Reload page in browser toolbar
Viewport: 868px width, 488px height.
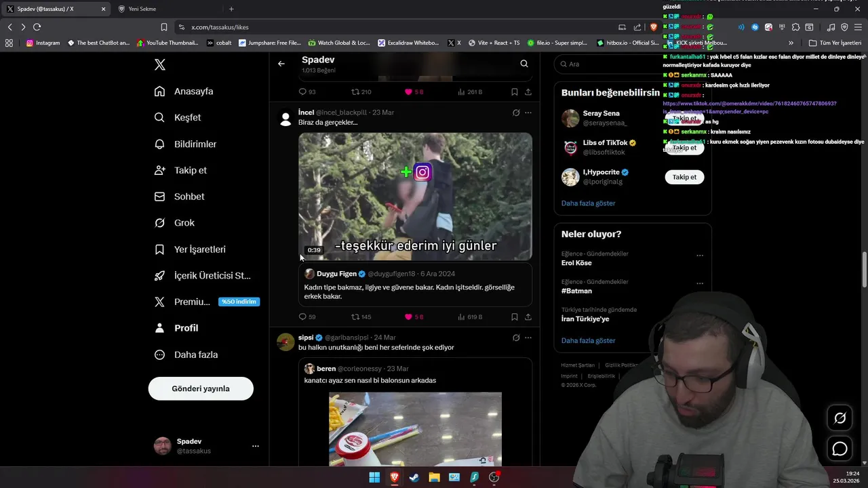(x=37, y=27)
